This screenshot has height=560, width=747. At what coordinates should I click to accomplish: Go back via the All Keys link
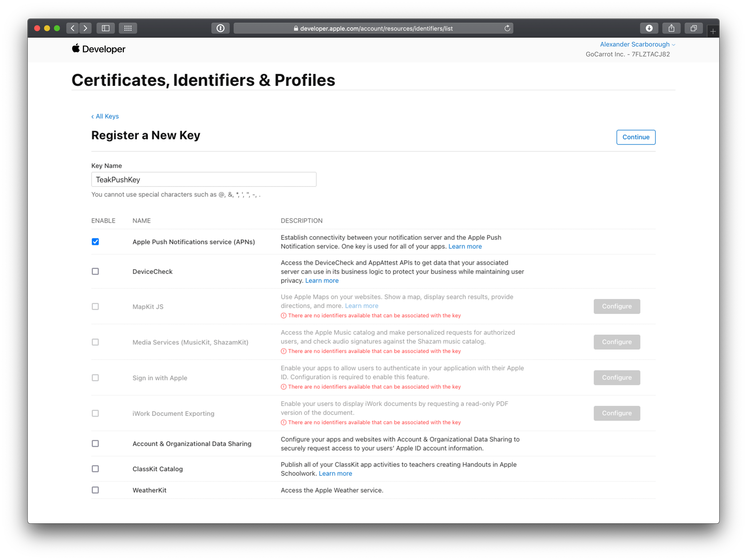click(x=105, y=116)
